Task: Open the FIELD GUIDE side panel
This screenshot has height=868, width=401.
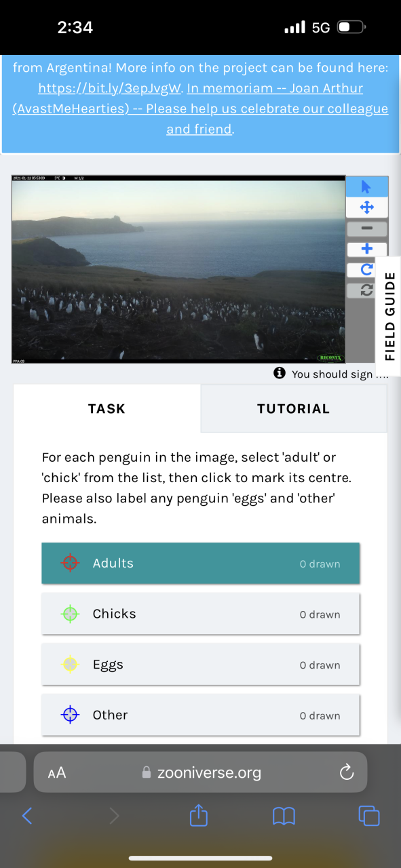Action: [389, 316]
